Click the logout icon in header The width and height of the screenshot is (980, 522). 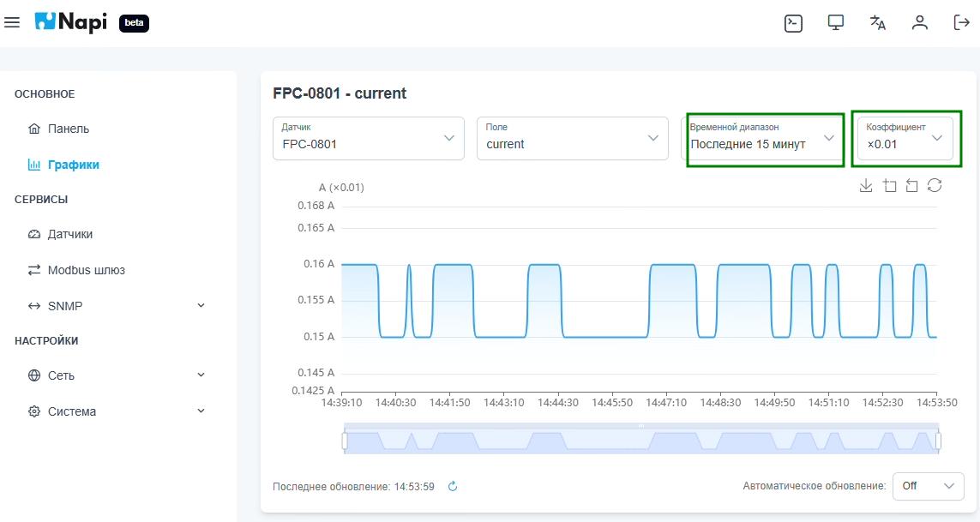(x=961, y=23)
